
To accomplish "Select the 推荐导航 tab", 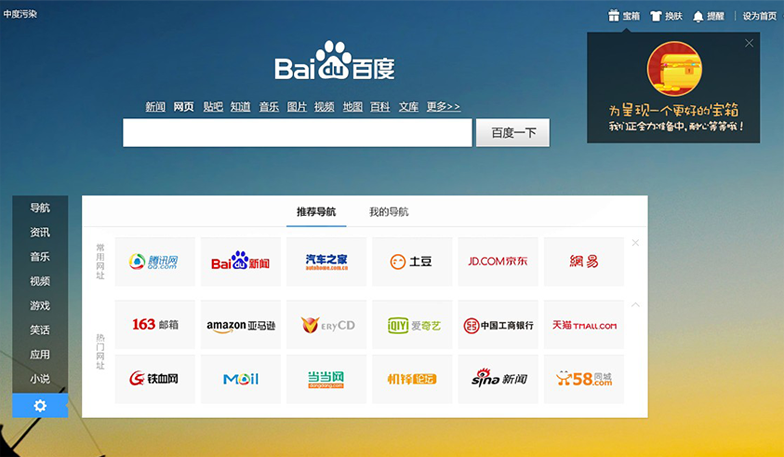I will click(316, 212).
